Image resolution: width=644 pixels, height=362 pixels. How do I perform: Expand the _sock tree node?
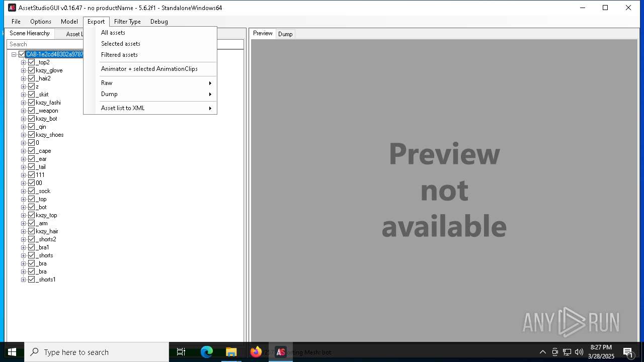[23, 191]
